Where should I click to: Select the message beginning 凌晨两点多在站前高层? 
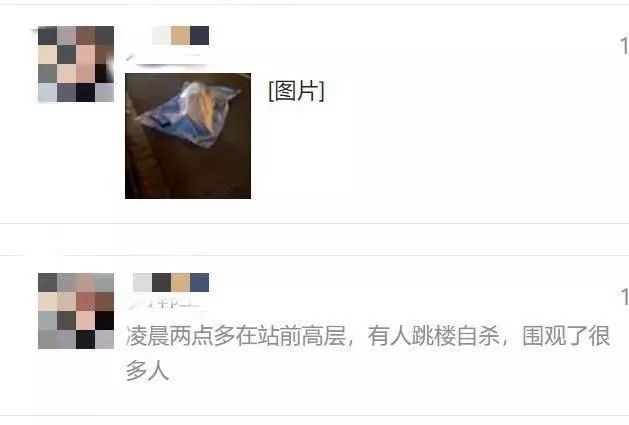click(368, 353)
